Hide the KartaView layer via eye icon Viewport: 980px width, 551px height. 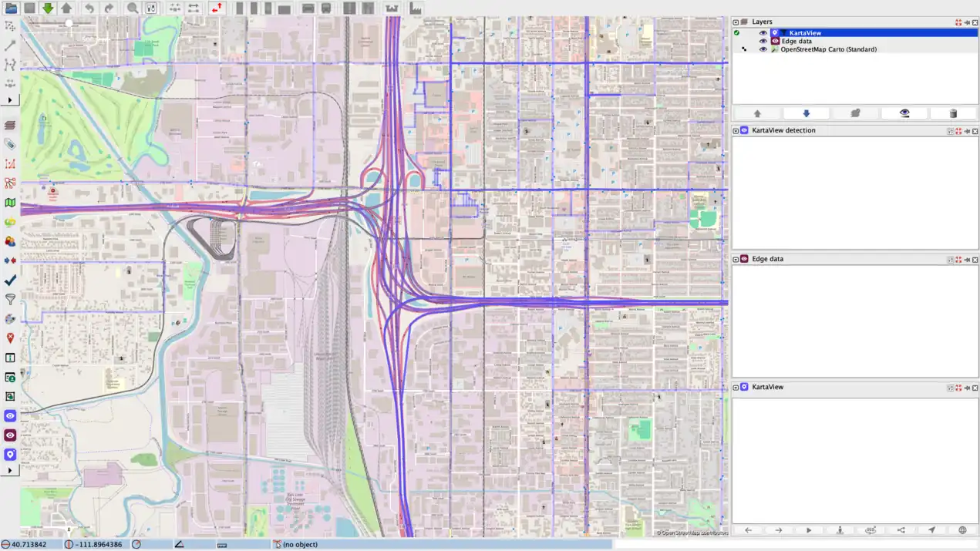click(x=763, y=33)
